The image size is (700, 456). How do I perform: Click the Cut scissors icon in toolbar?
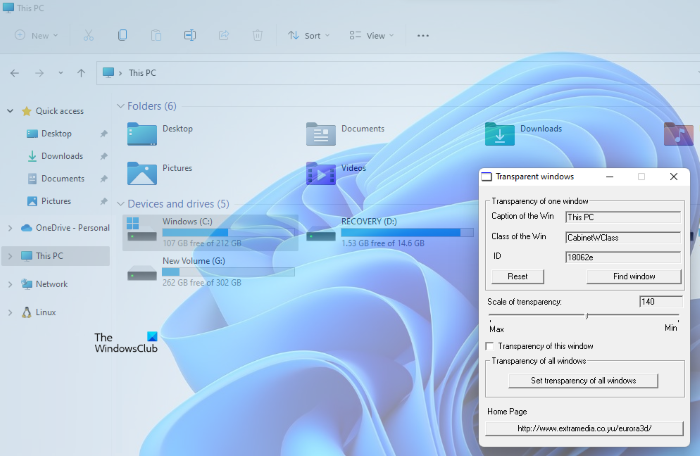88,35
